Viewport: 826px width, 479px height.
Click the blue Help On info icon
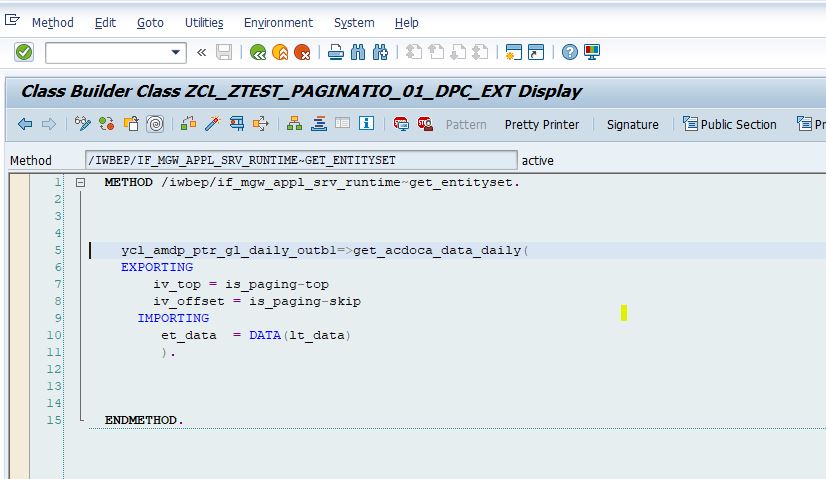[x=366, y=124]
